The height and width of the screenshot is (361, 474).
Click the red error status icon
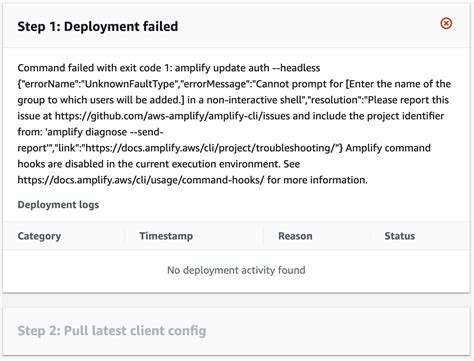click(x=446, y=23)
